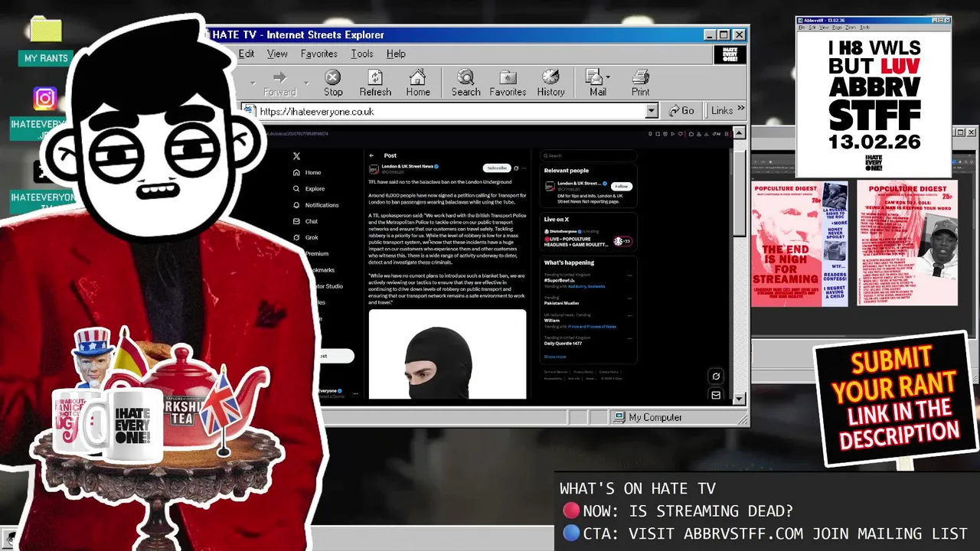Open the Cam'ron to J. Cole digest page
980x551 pixels.
point(907,243)
